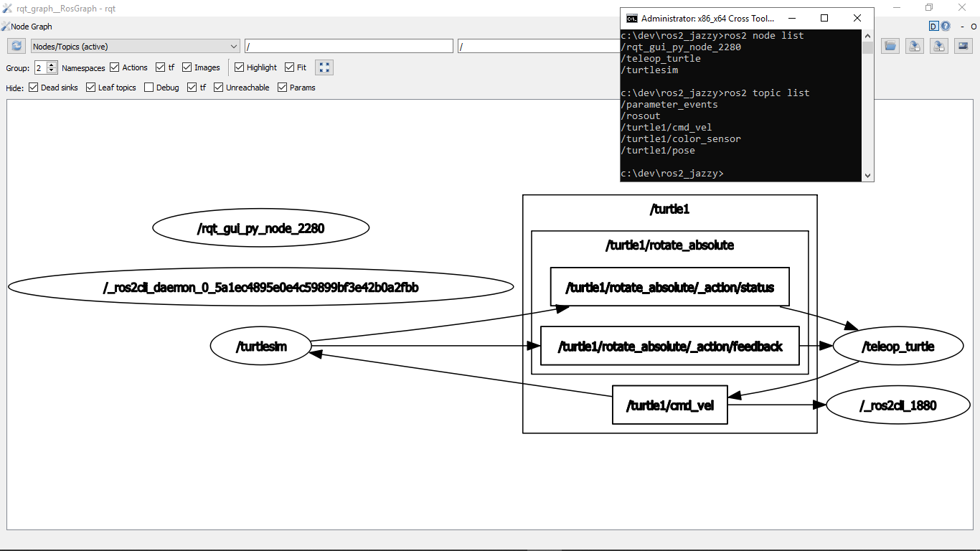Screen dimensions: 980x551
Task: Select the /turtlesim graph node
Action: click(x=261, y=347)
